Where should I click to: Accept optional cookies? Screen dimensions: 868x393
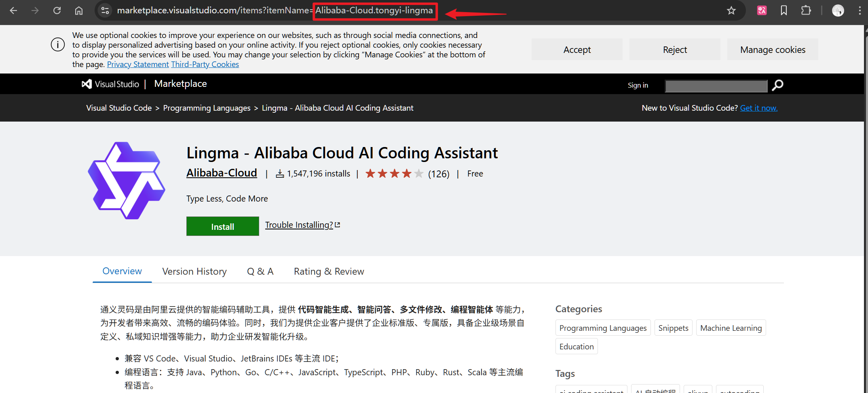point(577,49)
